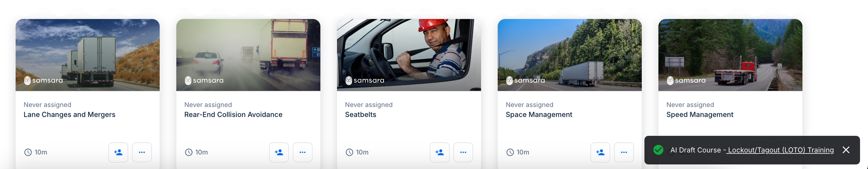Open three-dot menu on Seatbelts card
Viewport: 868px width, 169px height.
tap(463, 152)
